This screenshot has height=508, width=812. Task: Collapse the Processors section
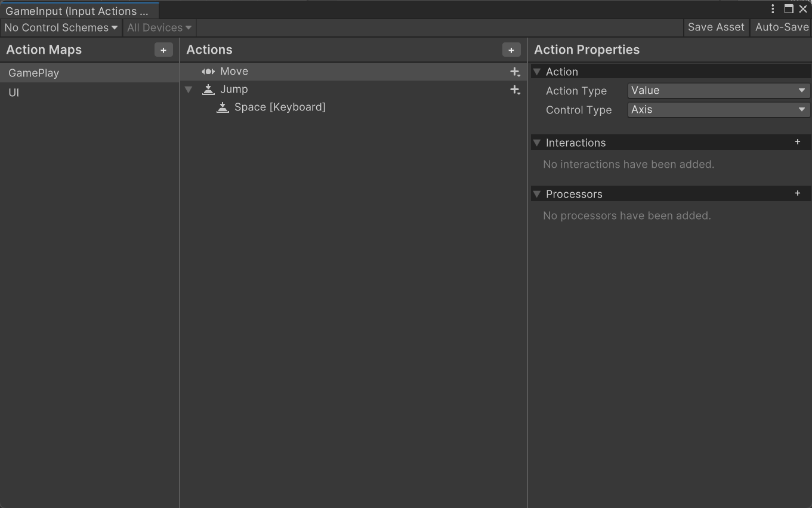coord(536,193)
